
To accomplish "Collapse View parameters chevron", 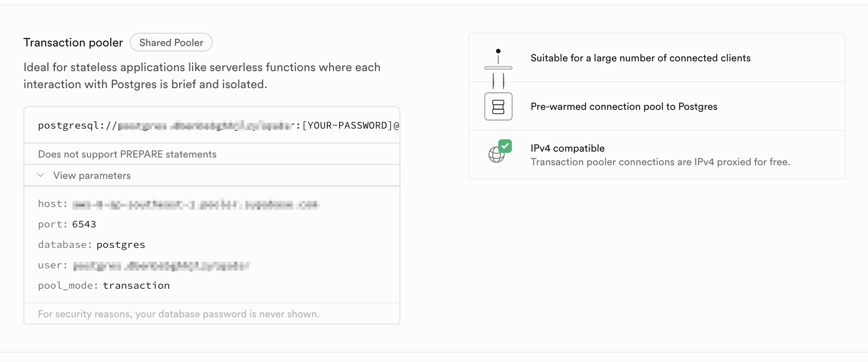I will tap(41, 175).
